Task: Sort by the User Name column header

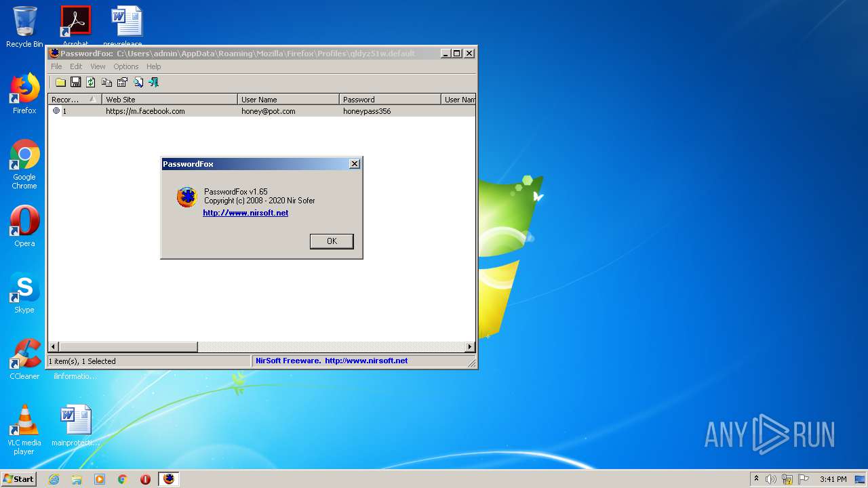Action: (x=288, y=100)
